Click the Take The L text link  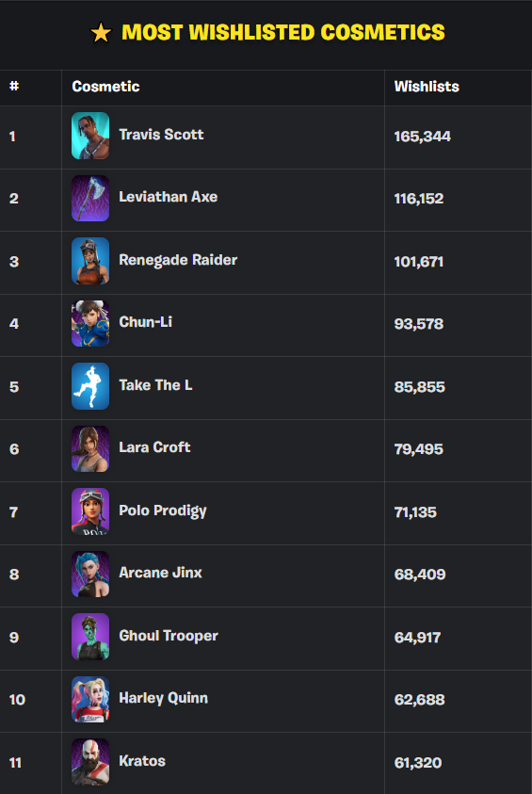pos(155,385)
